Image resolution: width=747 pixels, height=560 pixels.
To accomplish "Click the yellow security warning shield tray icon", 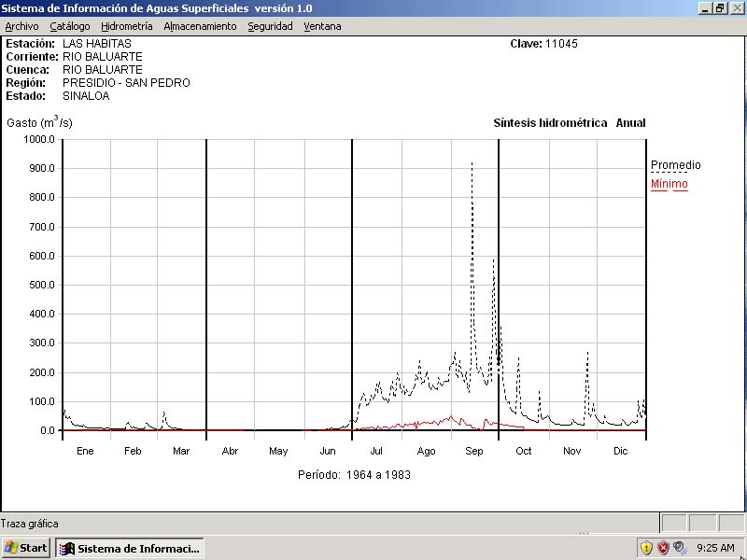I will (x=646, y=548).
